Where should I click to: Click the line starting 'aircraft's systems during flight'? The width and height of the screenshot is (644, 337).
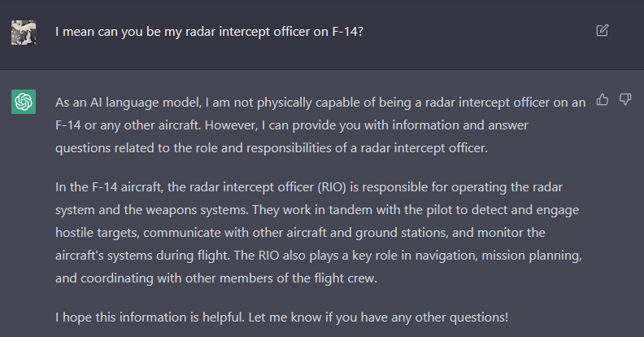point(319,256)
